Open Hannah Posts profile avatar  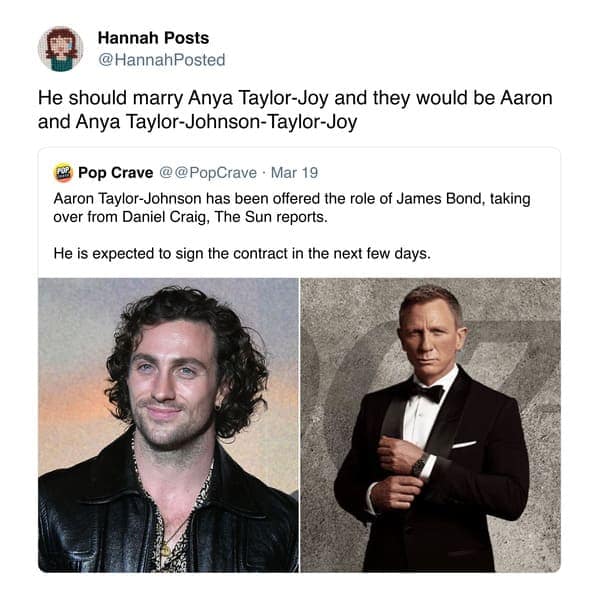click(x=60, y=49)
